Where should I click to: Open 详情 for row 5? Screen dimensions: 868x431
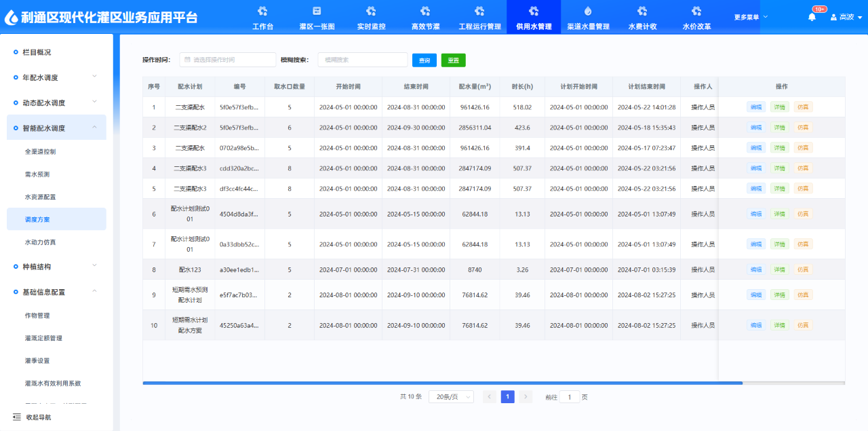click(780, 189)
